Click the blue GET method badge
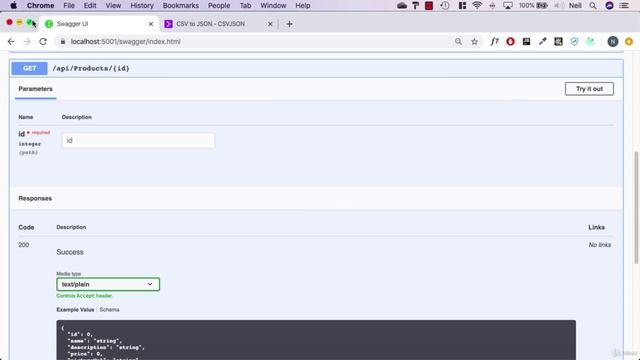Screen dimensions: 640x360 (x=29, y=68)
